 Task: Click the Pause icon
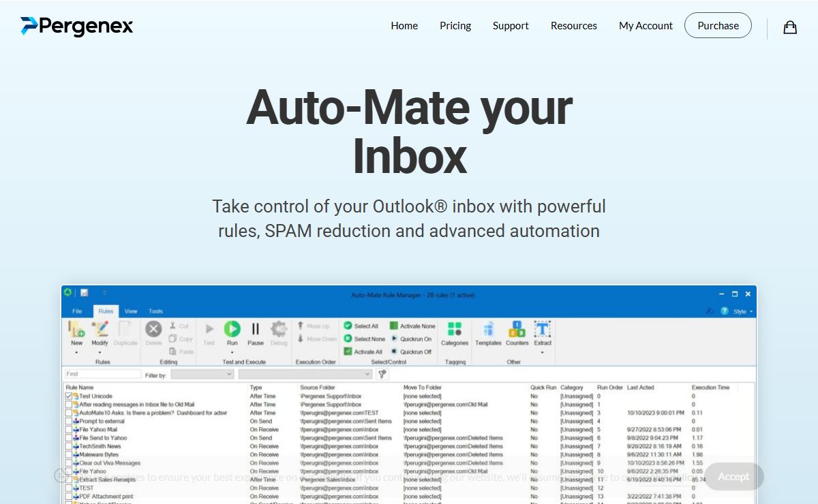256,329
